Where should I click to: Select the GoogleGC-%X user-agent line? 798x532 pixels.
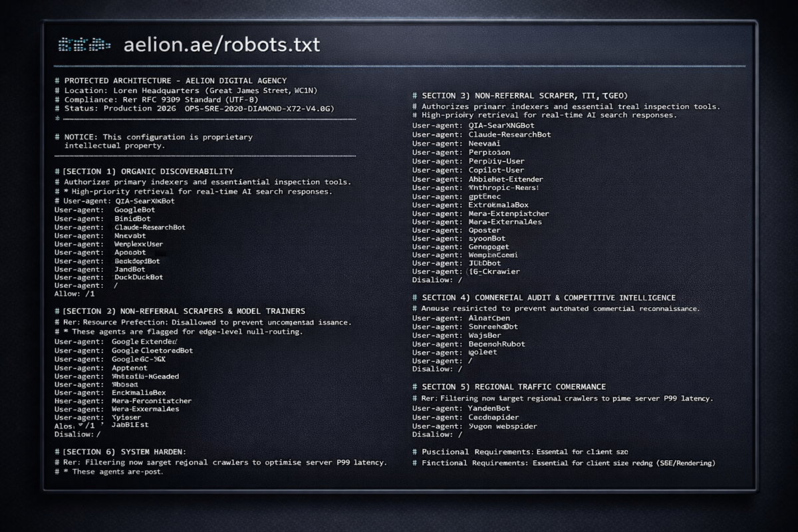pos(110,358)
